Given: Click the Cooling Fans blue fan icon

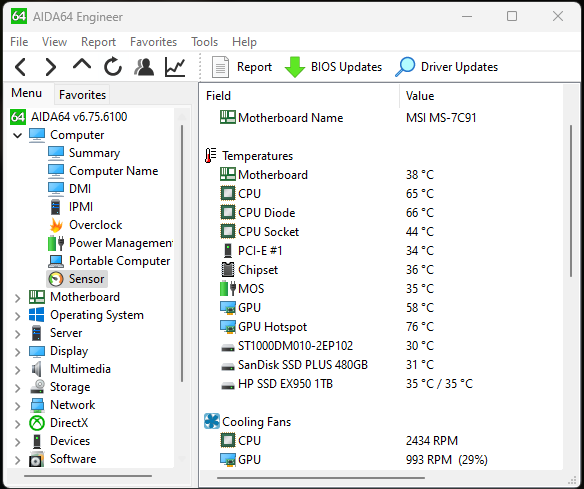Looking at the screenshot, I should 212,422.
